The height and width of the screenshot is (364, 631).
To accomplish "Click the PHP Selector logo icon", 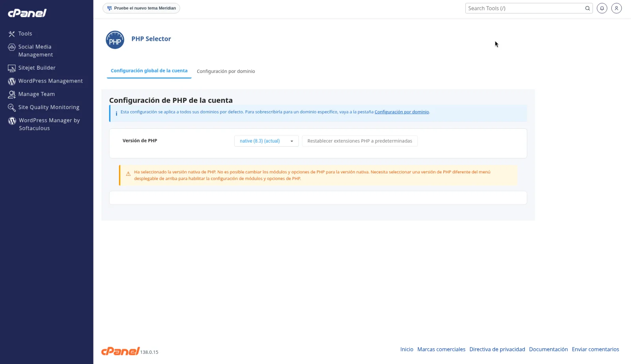I will [115, 40].
